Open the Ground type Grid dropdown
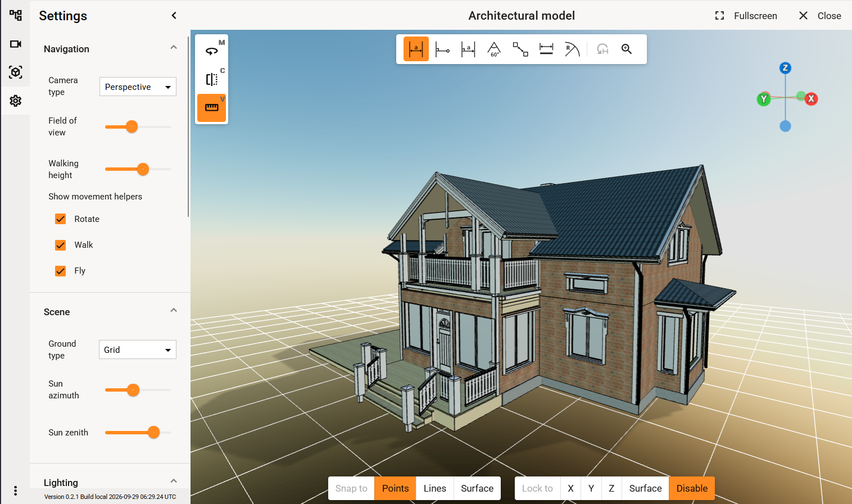The height and width of the screenshot is (504, 852). click(138, 349)
